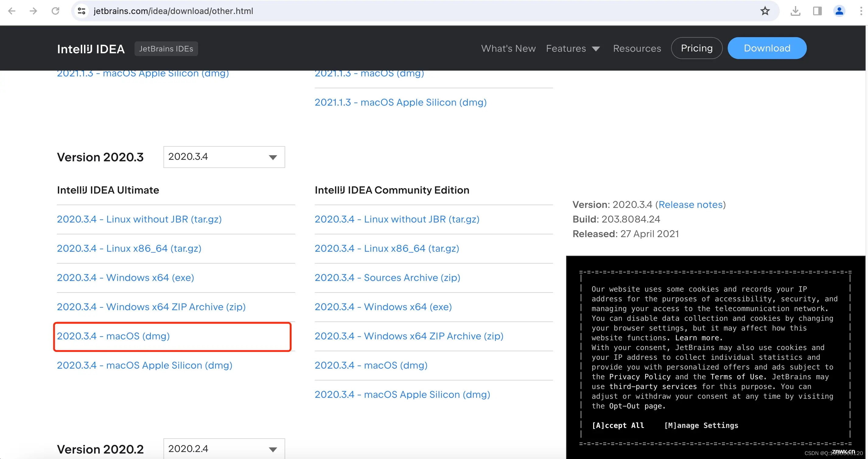Click What's New menu item
Image resolution: width=868 pixels, height=459 pixels.
tap(507, 48)
